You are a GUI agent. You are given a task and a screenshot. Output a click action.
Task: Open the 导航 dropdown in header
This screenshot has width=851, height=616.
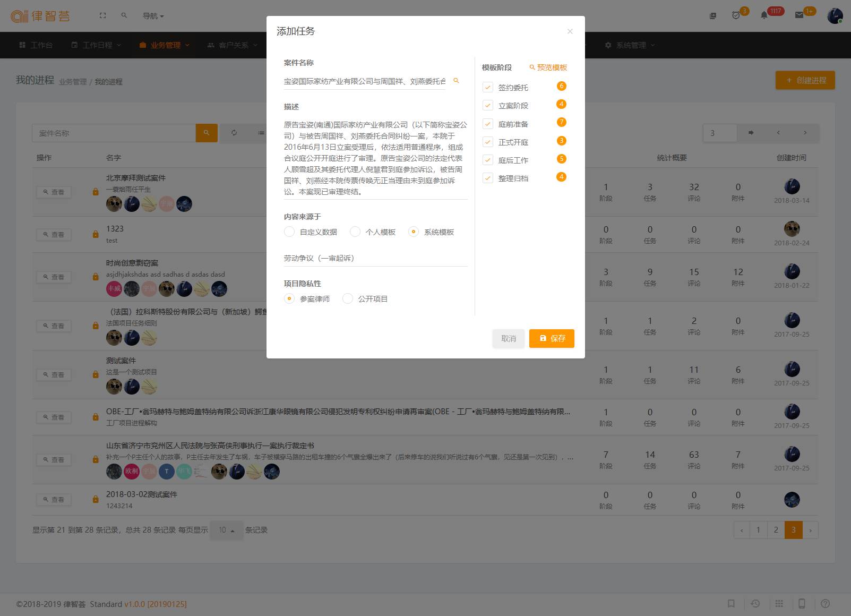pos(153,16)
